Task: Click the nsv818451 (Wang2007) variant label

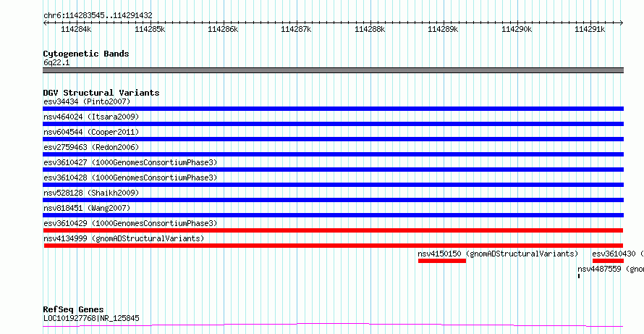Action: [87, 208]
